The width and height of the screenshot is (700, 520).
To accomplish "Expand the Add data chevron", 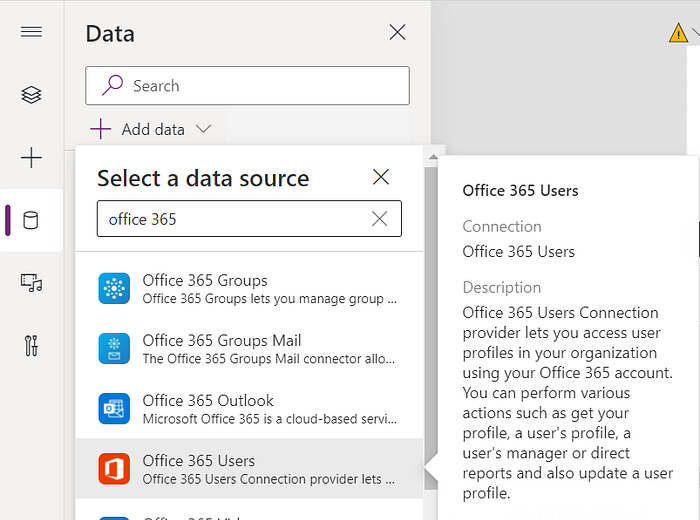I will click(204, 129).
